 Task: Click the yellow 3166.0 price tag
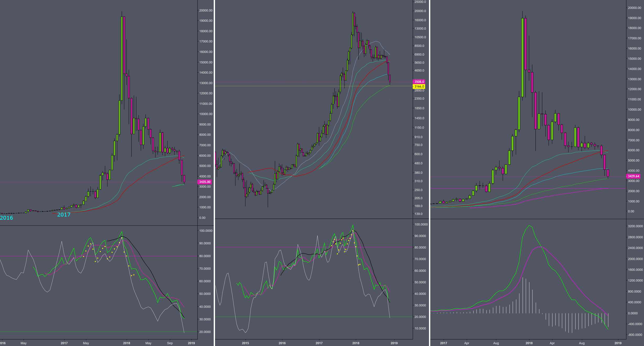(x=419, y=87)
